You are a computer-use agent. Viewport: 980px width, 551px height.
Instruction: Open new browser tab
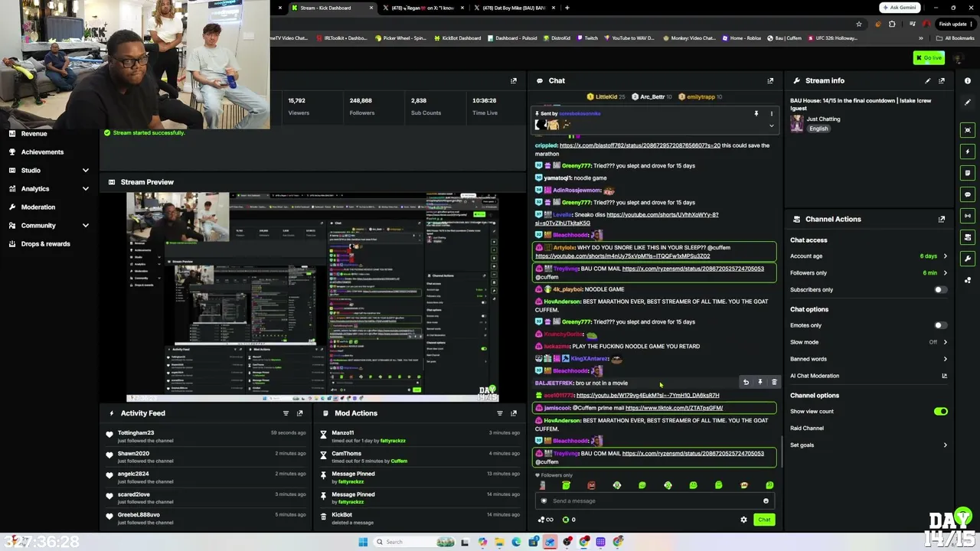pyautogui.click(x=567, y=8)
